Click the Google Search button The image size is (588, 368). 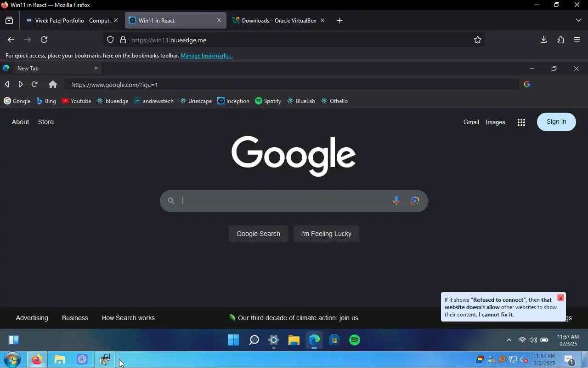[258, 234]
